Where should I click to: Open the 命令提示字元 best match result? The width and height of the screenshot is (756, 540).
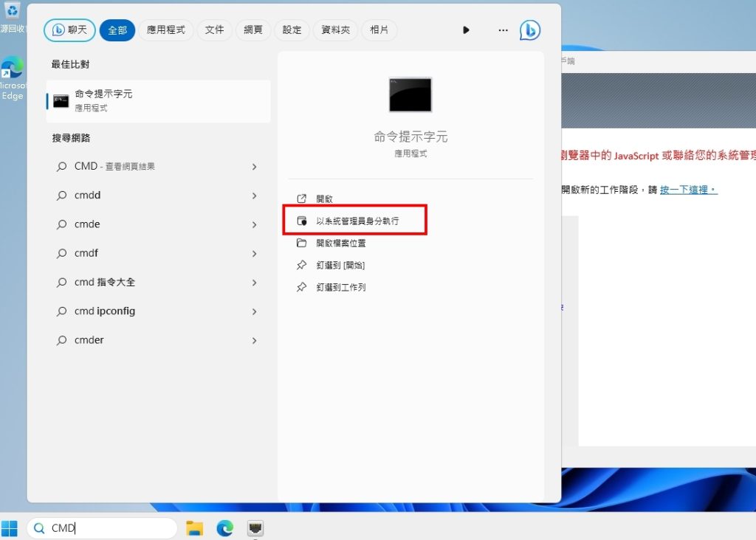click(x=158, y=101)
